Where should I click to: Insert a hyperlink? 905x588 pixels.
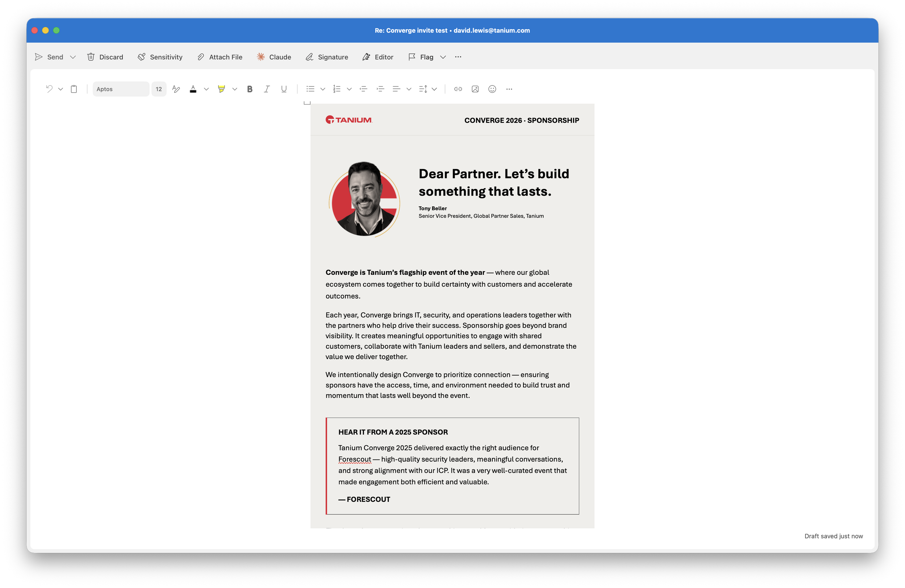458,89
